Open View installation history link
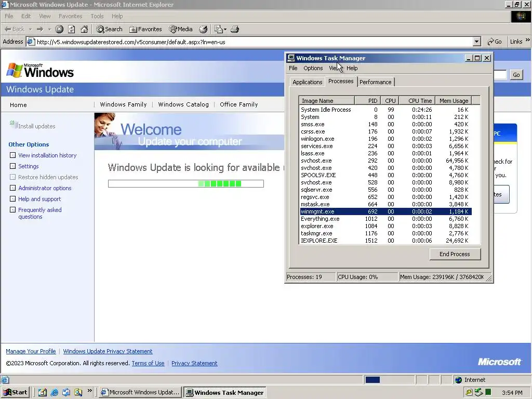Screen dimensions: 532x399 click(47, 155)
